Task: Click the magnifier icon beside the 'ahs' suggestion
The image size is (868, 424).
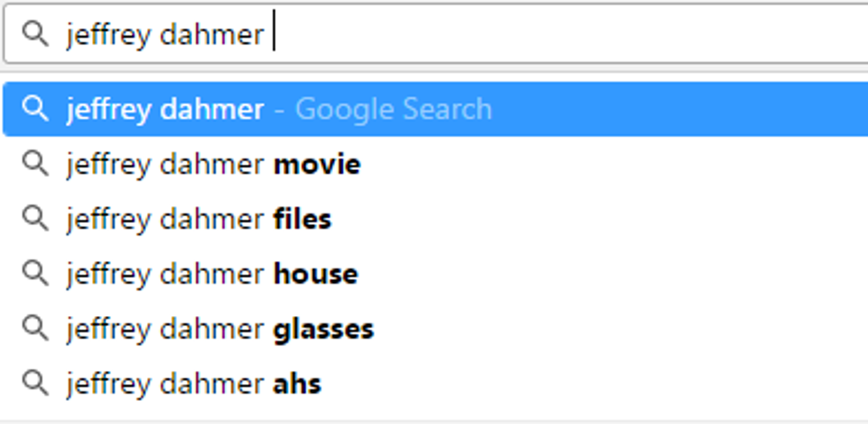Action: [35, 383]
